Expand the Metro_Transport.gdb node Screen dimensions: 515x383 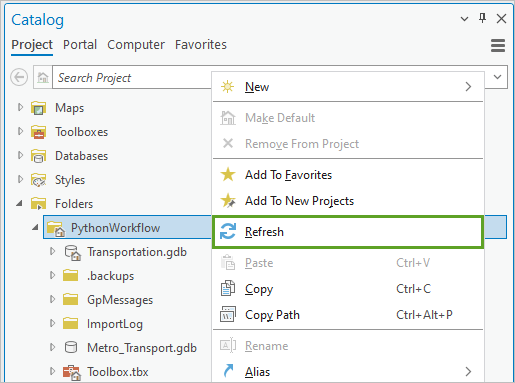[x=52, y=347]
